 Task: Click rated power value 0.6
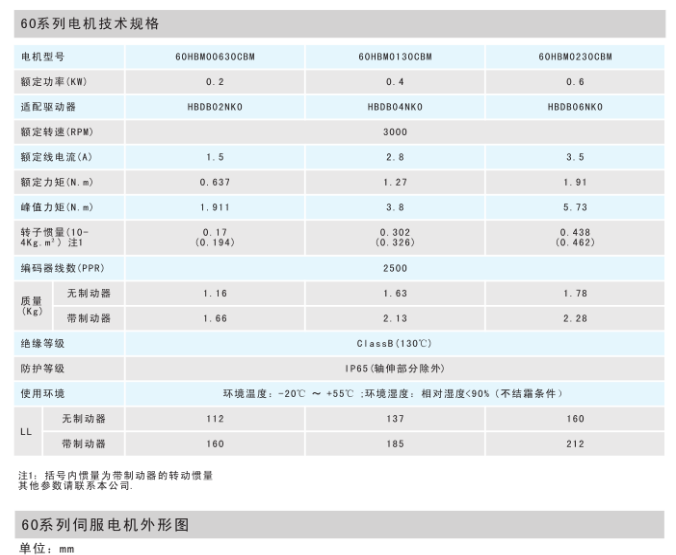click(x=575, y=82)
